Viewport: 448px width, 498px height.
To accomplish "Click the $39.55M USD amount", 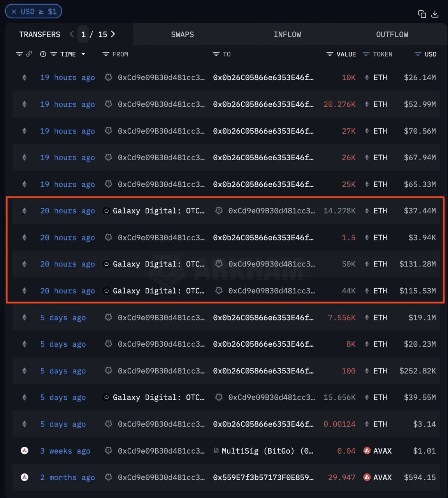I will tap(420, 398).
